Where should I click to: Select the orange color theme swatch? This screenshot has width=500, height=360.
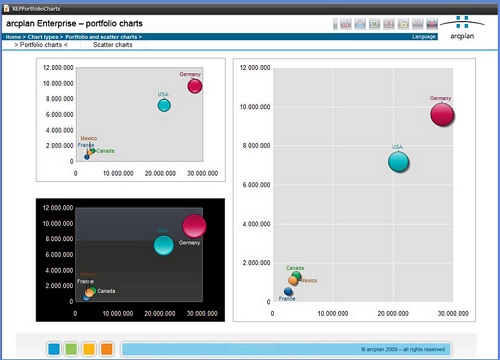click(x=106, y=349)
